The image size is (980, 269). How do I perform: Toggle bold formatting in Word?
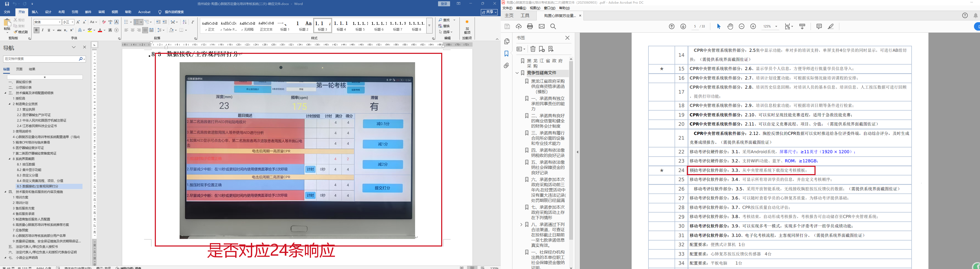(x=37, y=30)
